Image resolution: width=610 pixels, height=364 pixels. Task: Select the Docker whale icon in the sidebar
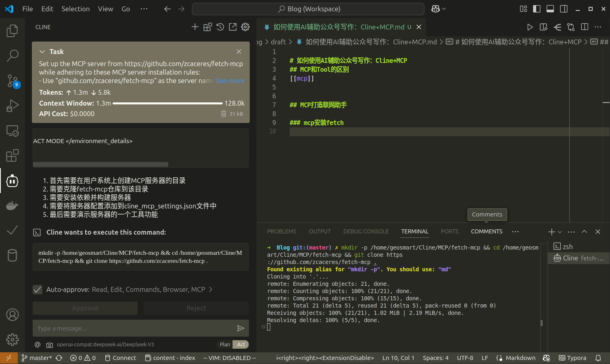(x=12, y=206)
